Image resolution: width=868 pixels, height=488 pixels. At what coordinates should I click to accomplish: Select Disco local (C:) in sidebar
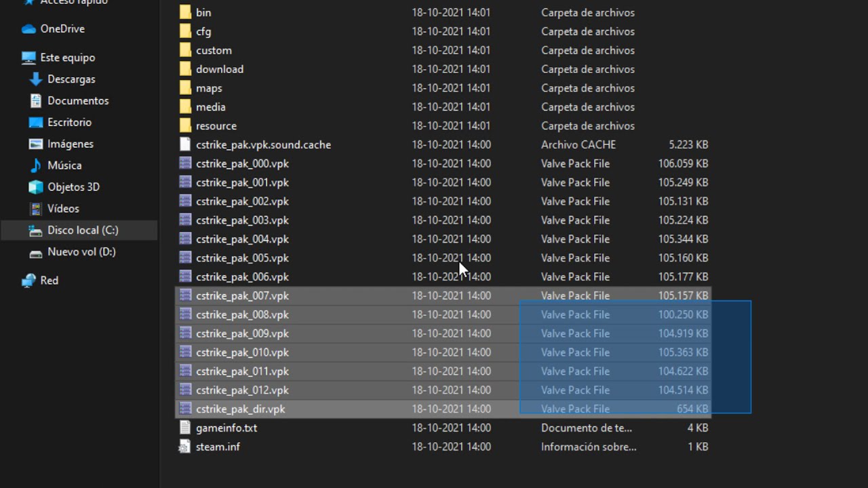click(x=83, y=230)
